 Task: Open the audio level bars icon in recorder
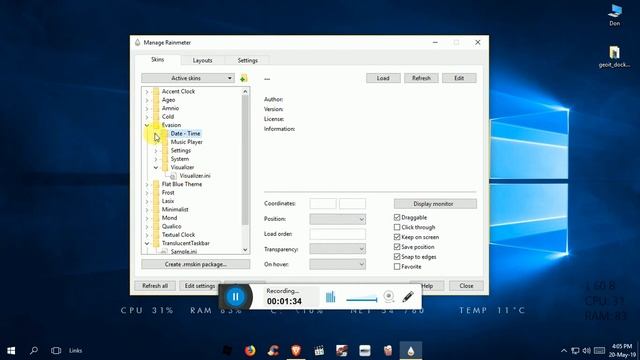coord(331,297)
